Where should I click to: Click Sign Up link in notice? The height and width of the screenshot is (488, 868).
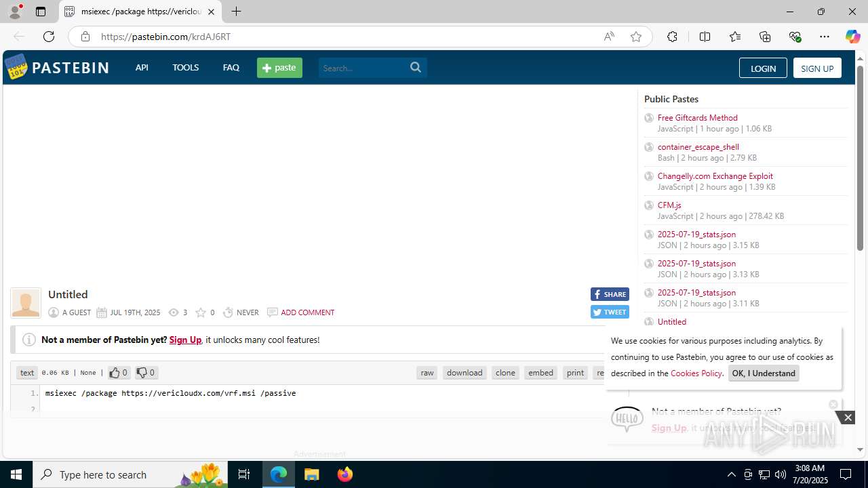[x=185, y=340]
